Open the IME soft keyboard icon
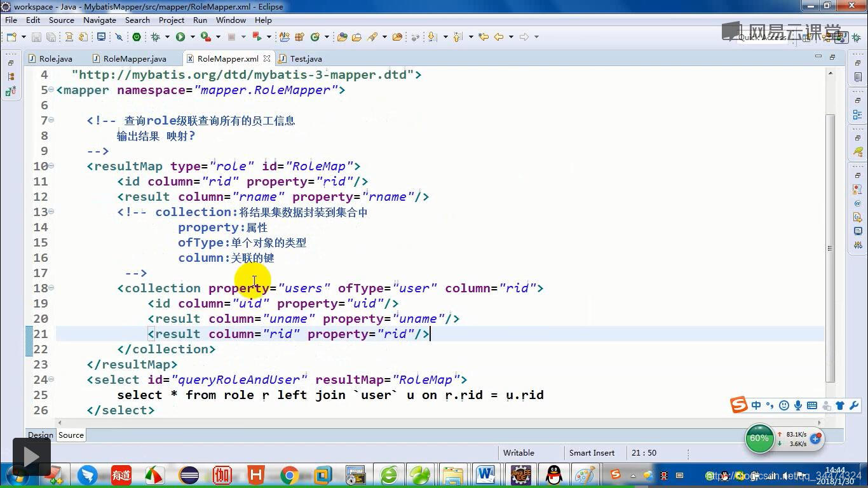Viewport: 868px width, 488px height. [x=812, y=405]
